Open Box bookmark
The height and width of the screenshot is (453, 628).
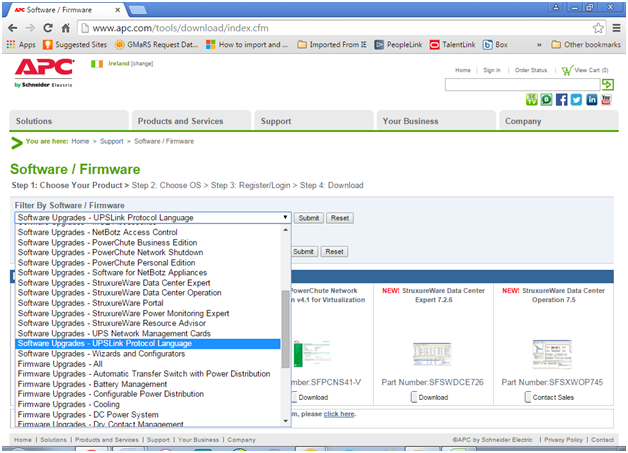(495, 44)
